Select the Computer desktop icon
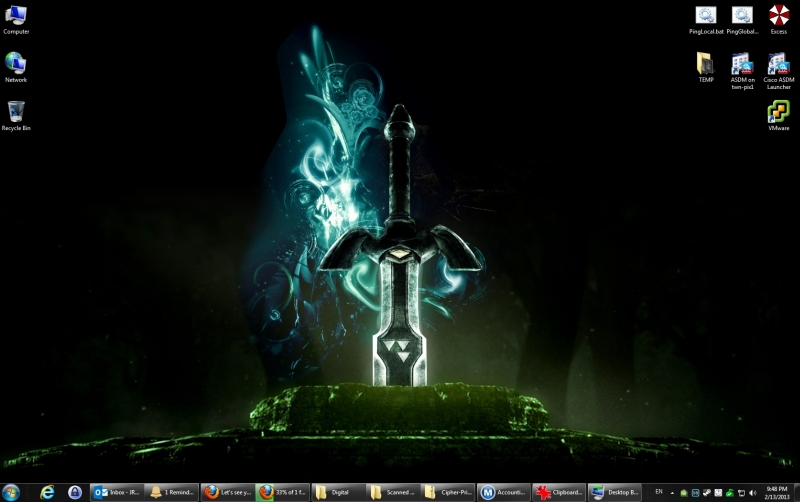 16,19
